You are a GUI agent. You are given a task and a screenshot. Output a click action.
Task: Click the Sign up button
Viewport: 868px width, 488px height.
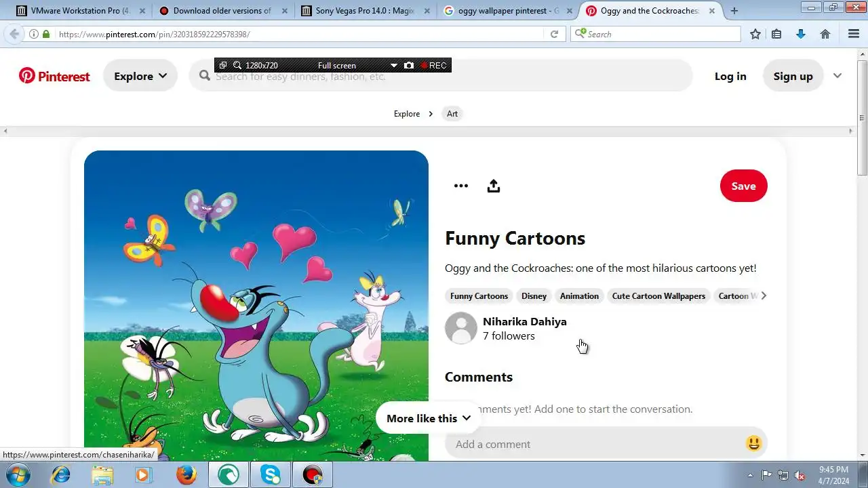793,76
